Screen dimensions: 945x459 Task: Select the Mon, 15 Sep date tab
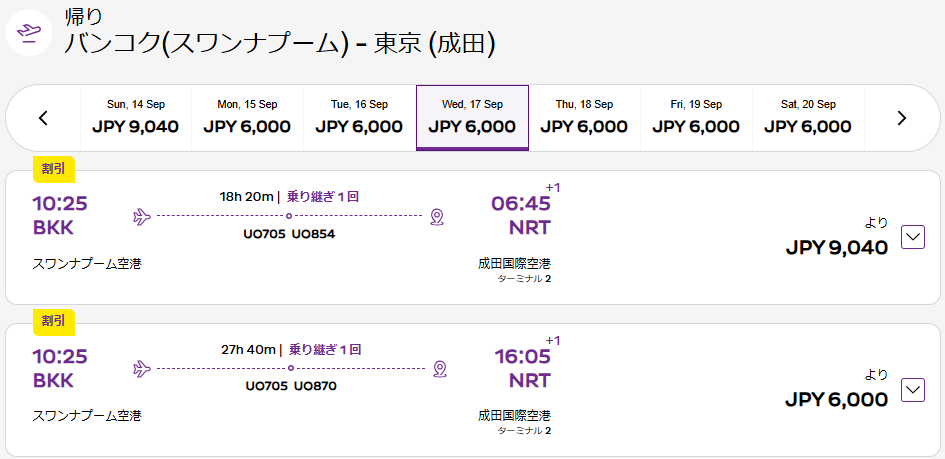coord(247,117)
